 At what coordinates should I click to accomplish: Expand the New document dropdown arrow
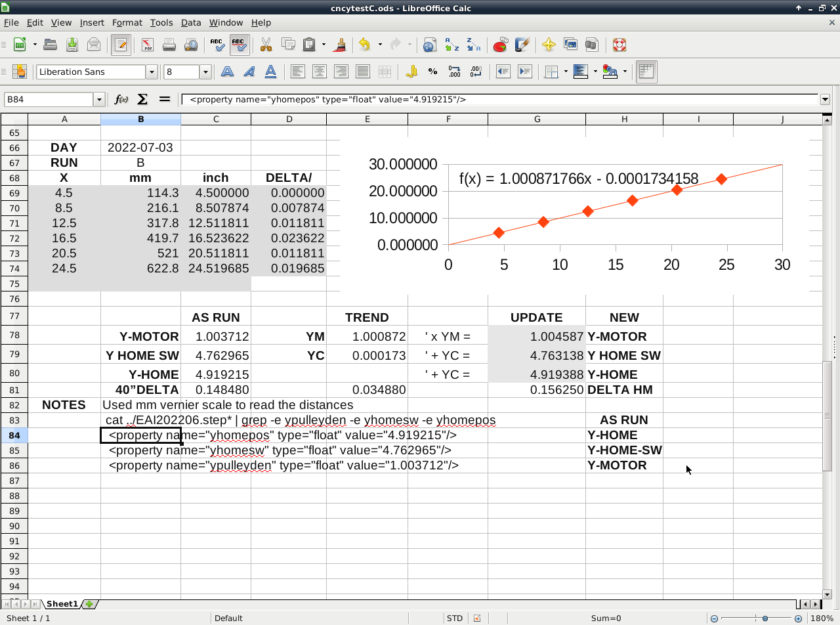34,45
